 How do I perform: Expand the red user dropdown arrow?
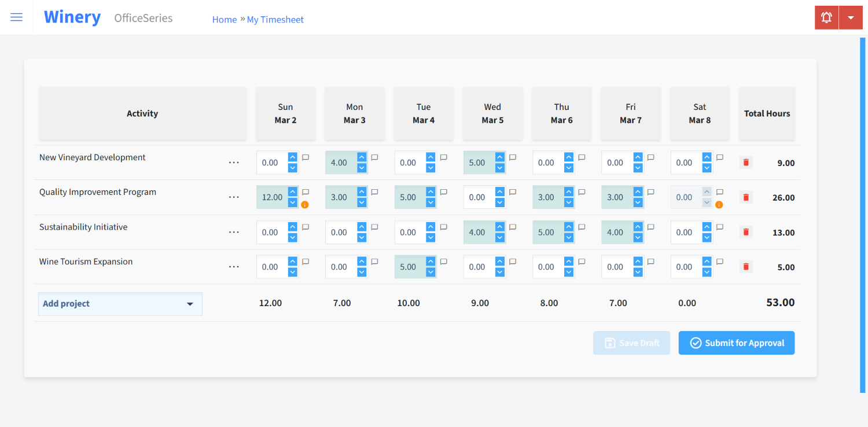click(x=851, y=17)
